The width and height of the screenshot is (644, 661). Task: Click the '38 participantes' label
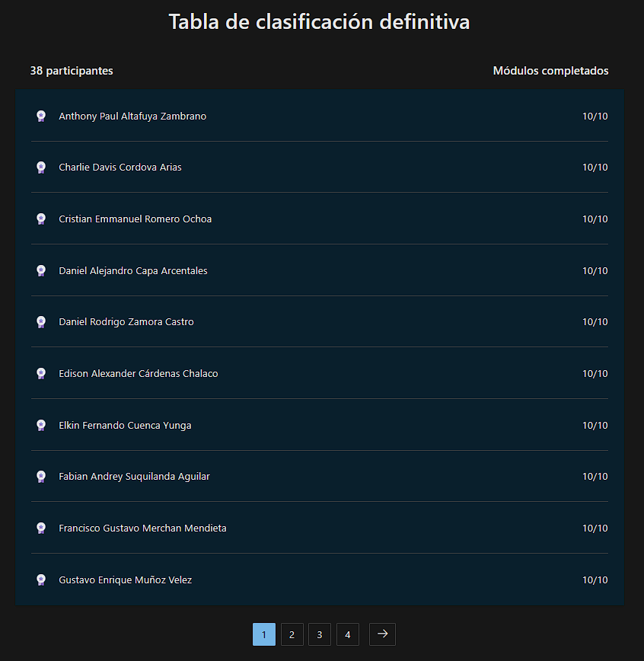[x=72, y=71]
